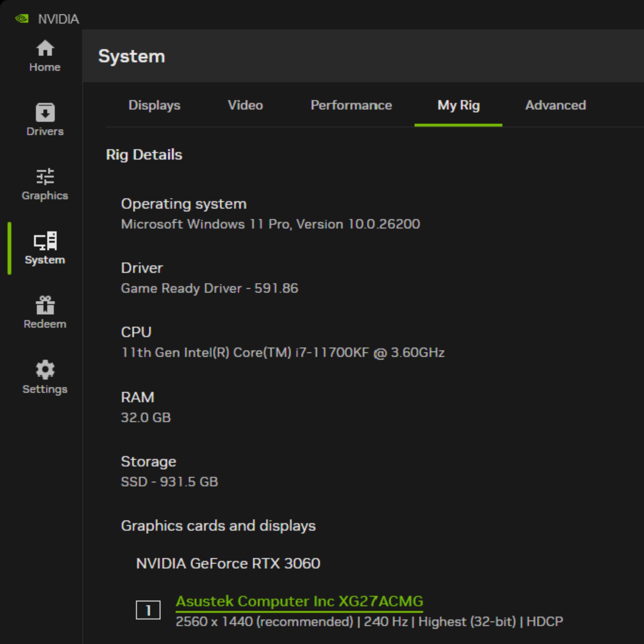Click the CPU label

[136, 332]
